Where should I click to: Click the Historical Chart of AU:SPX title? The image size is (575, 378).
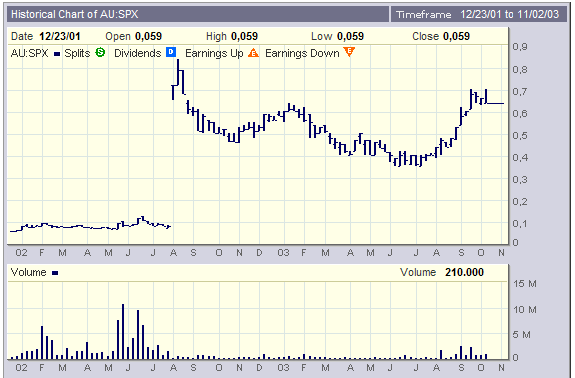(x=74, y=14)
